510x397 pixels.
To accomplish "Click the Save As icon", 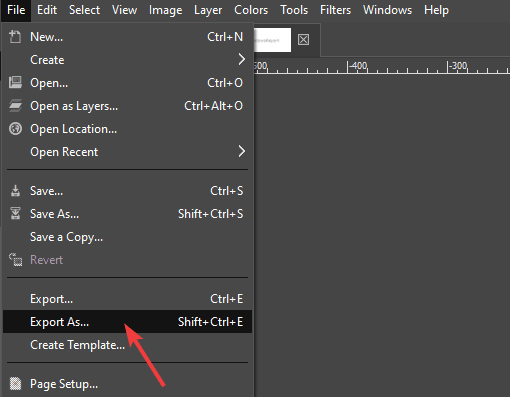I will coord(15,214).
